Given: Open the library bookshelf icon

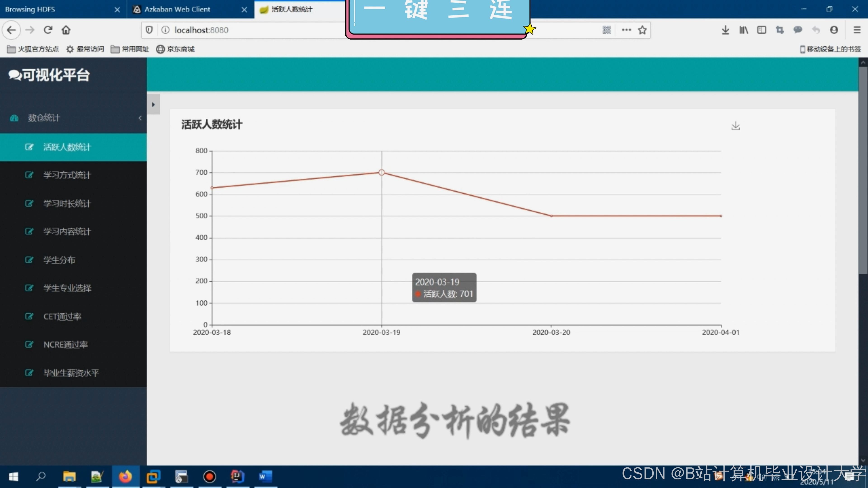Looking at the screenshot, I should pos(743,30).
